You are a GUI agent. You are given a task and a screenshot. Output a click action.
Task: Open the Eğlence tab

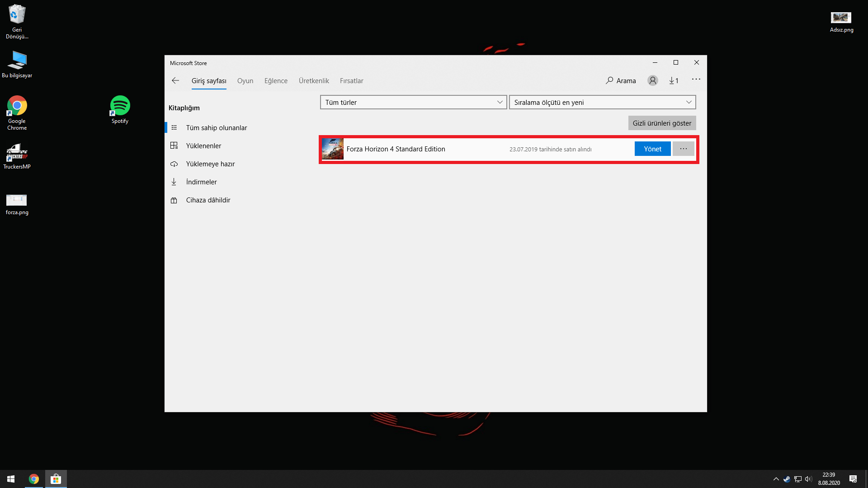276,81
